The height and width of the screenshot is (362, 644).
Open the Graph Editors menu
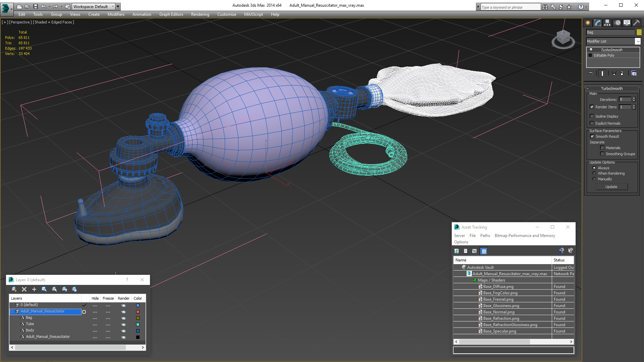[x=171, y=14]
